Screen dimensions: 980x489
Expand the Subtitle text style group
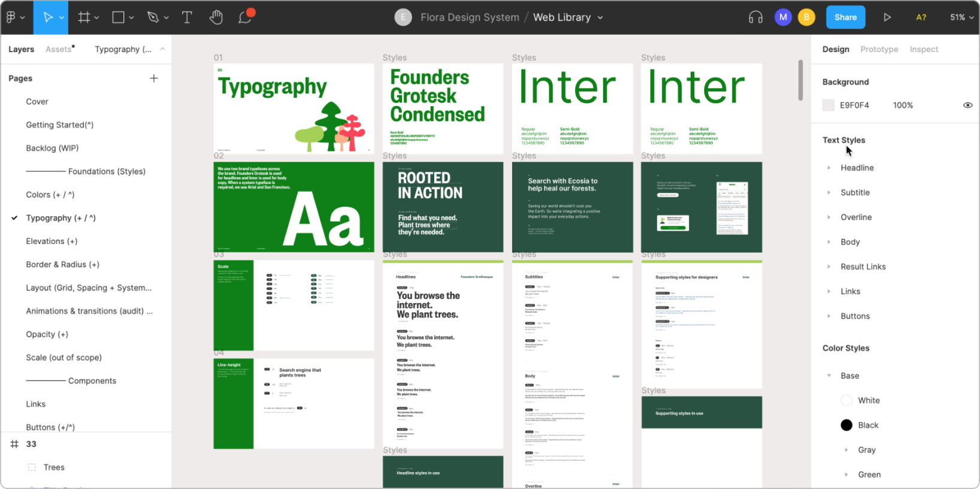pos(829,192)
